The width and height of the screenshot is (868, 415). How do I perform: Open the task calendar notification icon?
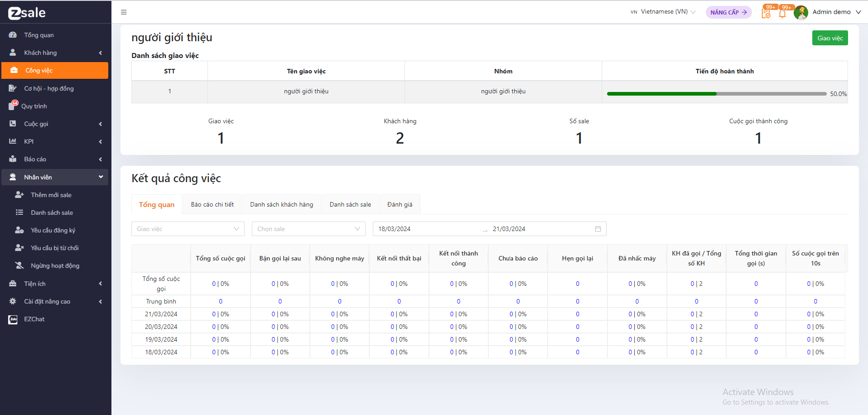click(x=766, y=14)
